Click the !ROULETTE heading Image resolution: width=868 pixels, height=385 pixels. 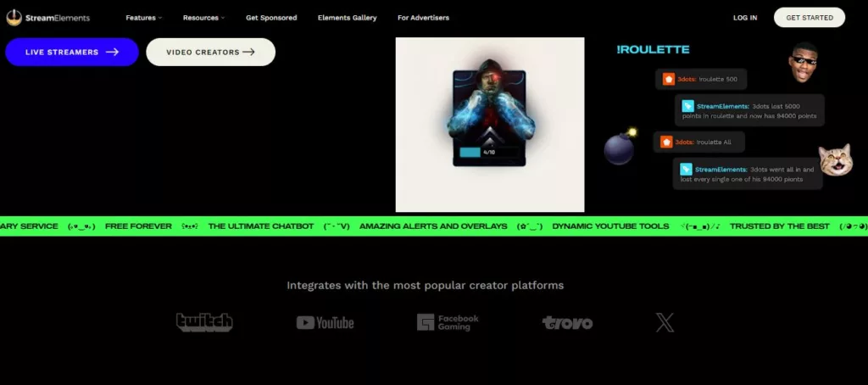[653, 50]
